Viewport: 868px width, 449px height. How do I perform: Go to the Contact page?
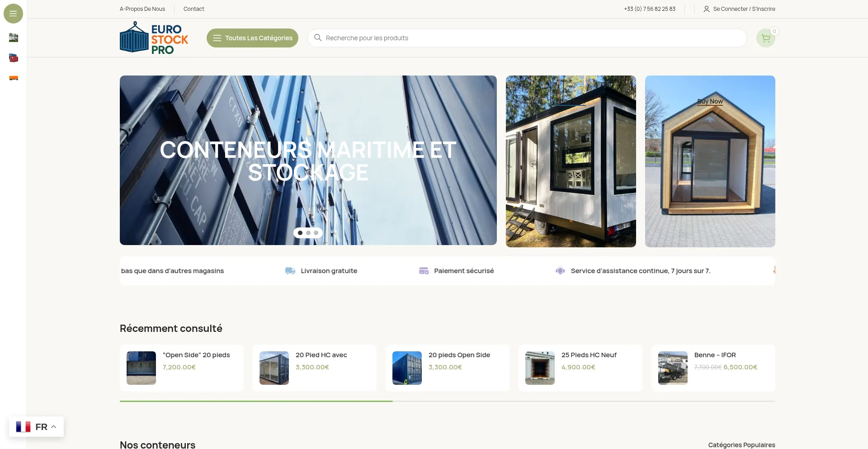(x=193, y=9)
